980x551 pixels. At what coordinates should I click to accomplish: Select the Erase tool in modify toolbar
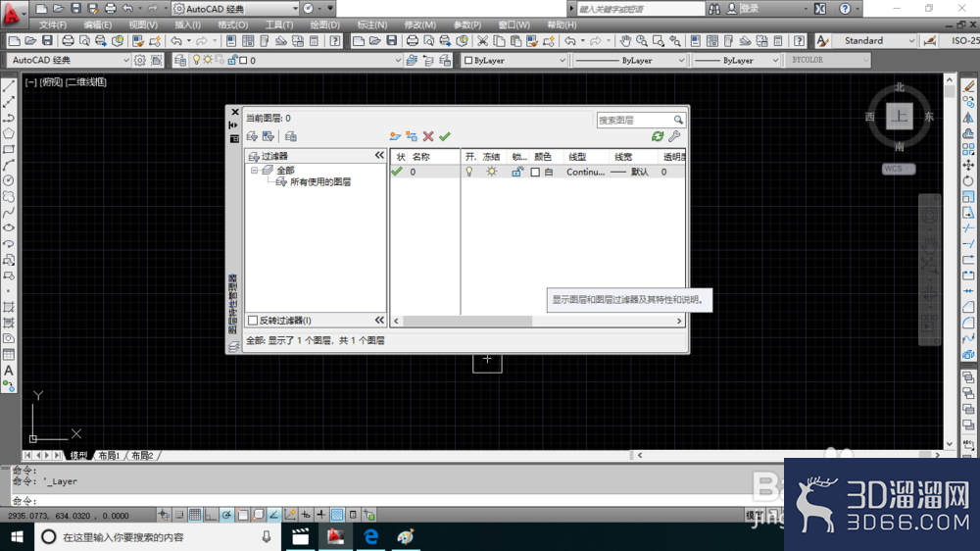tap(968, 86)
